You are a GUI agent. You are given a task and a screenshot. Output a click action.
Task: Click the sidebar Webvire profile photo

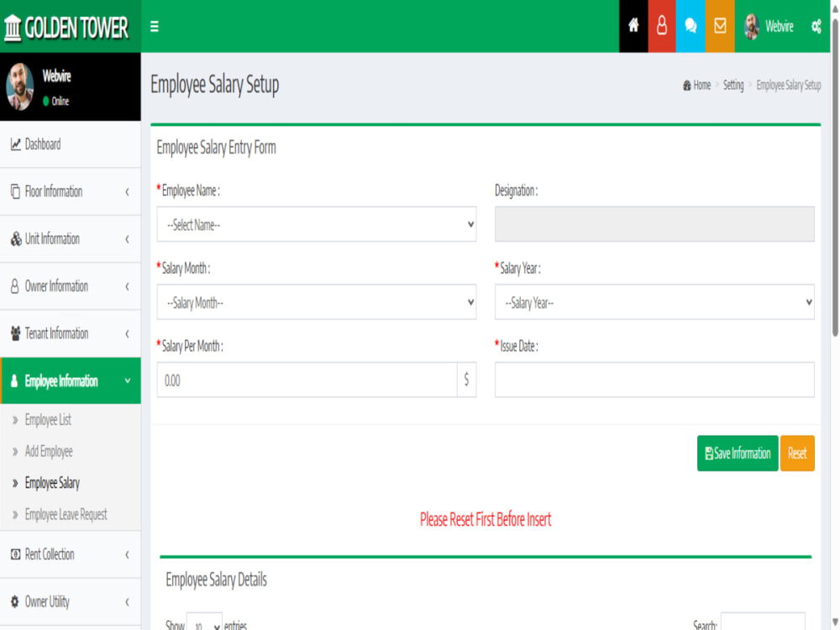click(20, 87)
